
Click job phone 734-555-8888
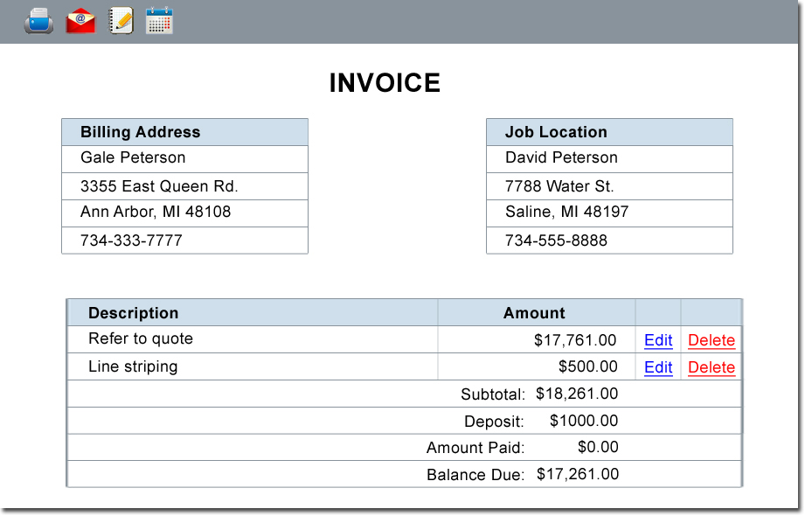click(556, 241)
